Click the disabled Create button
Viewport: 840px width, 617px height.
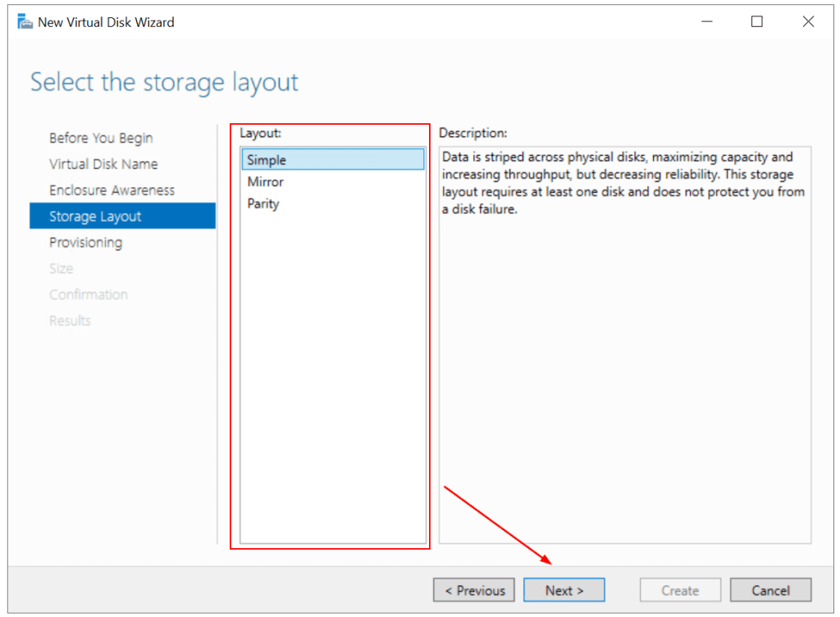point(680,590)
